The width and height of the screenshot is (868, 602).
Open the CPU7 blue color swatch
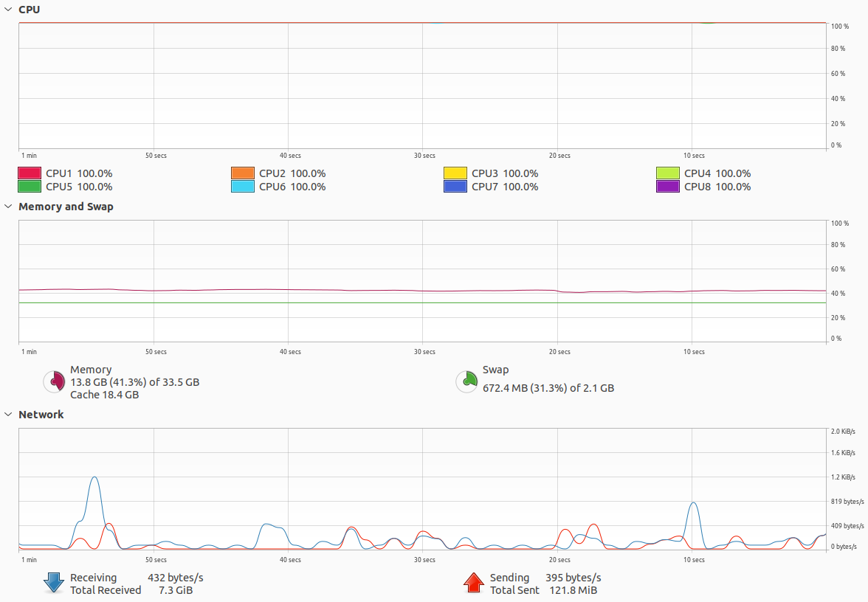[455, 187]
